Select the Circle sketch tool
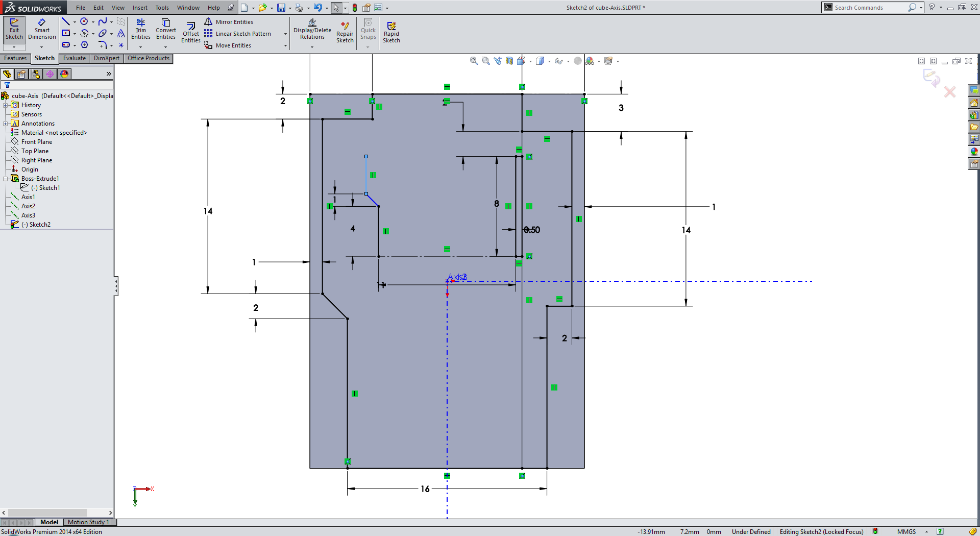This screenshot has height=536, width=980. click(84, 21)
